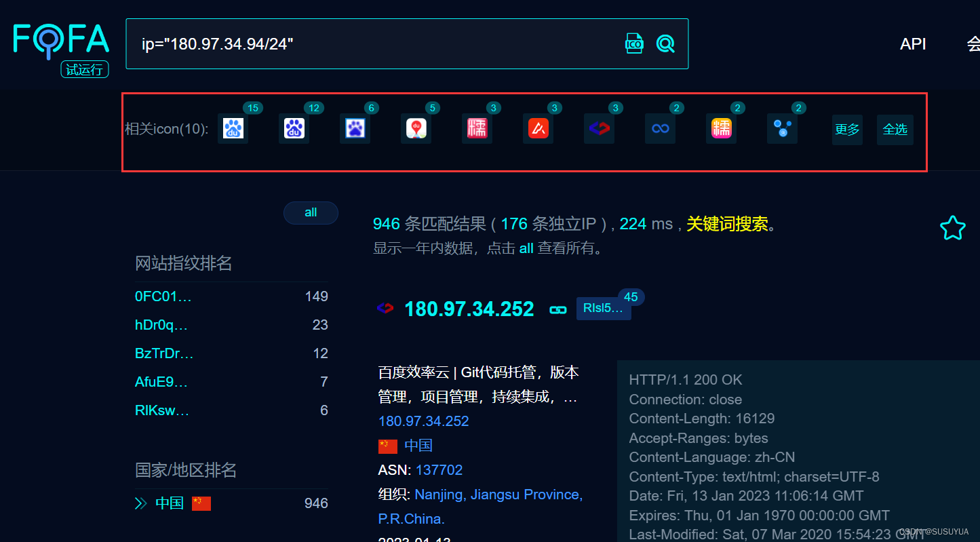Select the blue dots icon with count 2
980x542 pixels.
tap(782, 129)
